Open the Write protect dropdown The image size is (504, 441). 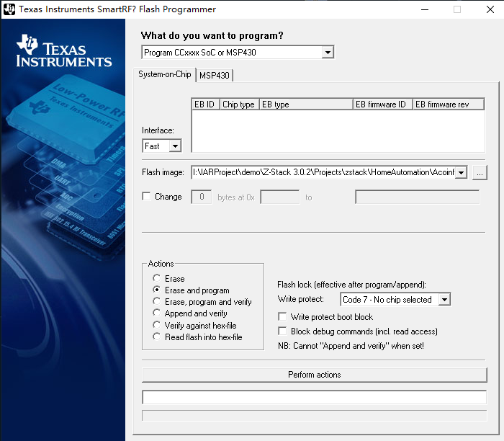pyautogui.click(x=444, y=300)
